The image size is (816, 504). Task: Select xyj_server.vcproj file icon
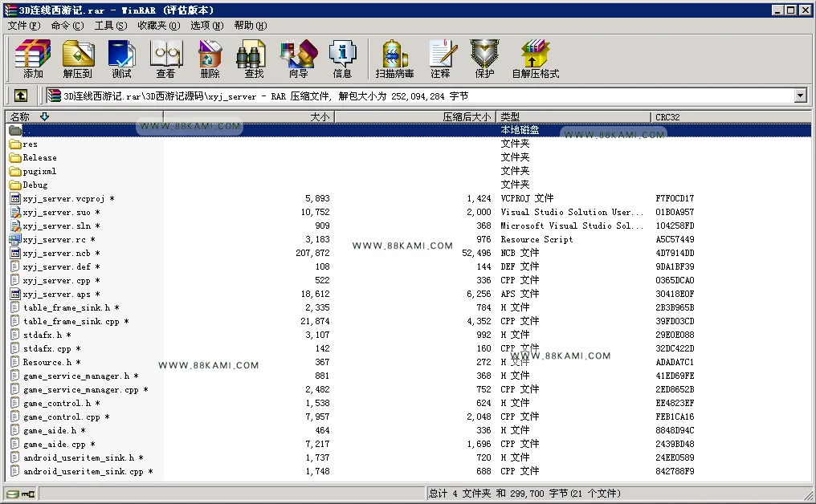(x=15, y=199)
